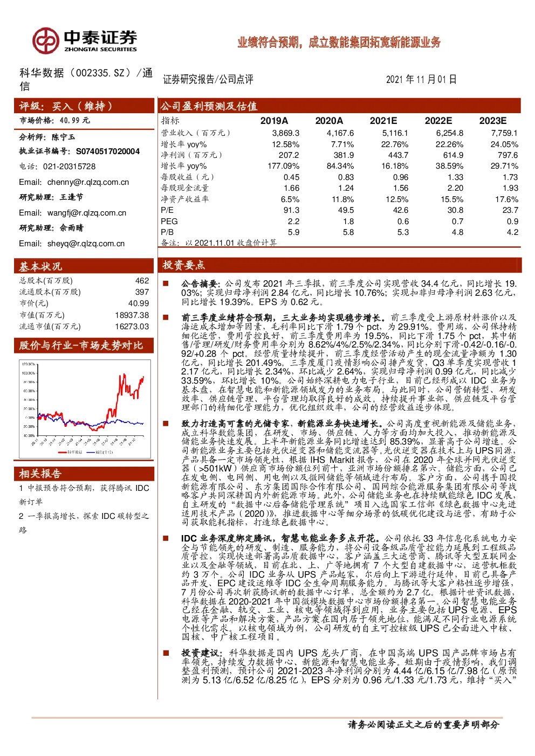Click the PEG row label
This screenshot has width=535, height=756.
click(x=169, y=221)
